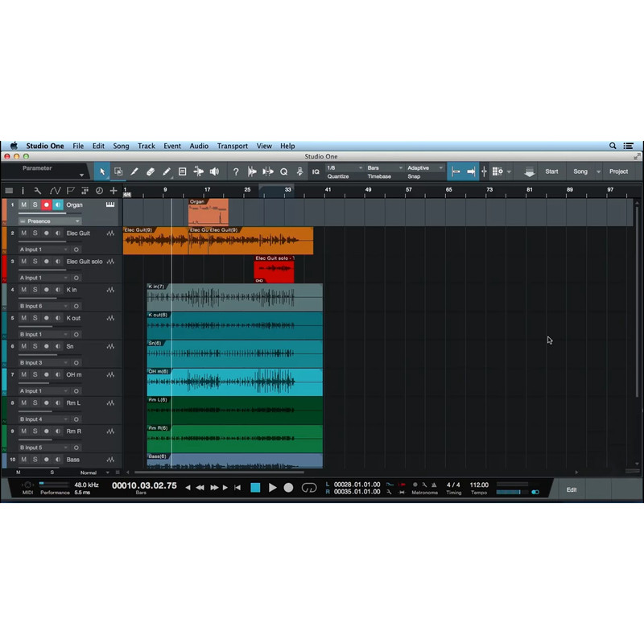
Task: Choose the Split tool
Action: click(x=134, y=171)
